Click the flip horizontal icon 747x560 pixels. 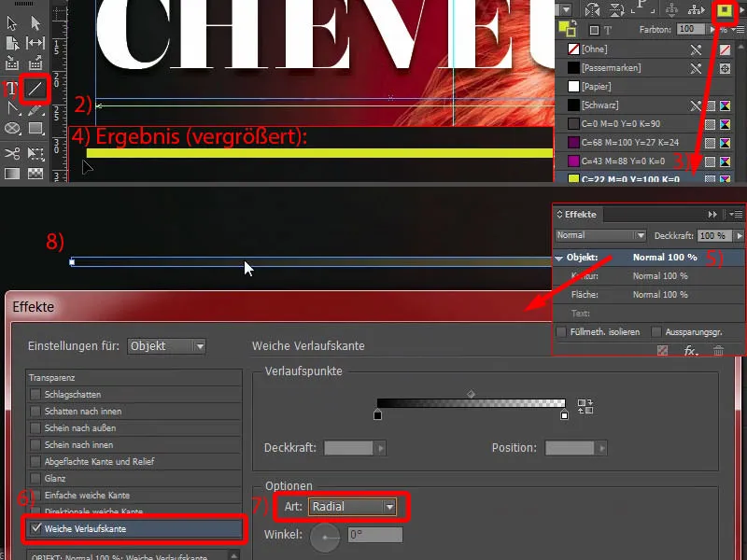pos(592,9)
